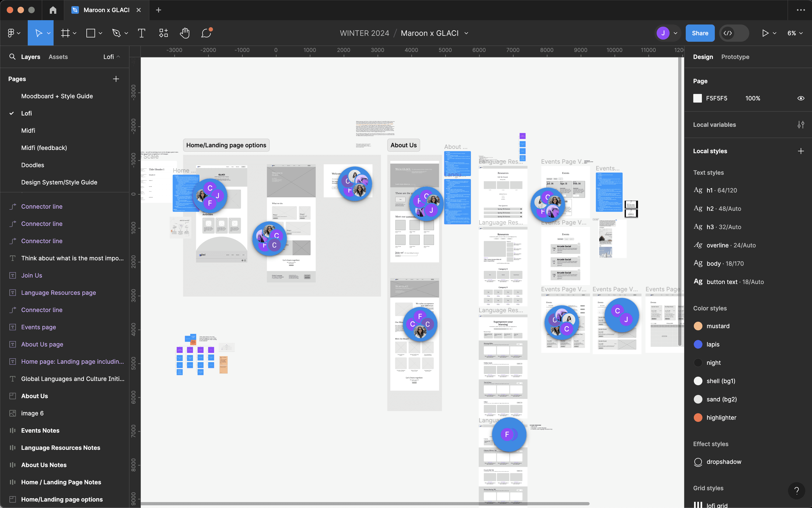Select the image 6 layer icon
The image size is (812, 508).
(12, 413)
